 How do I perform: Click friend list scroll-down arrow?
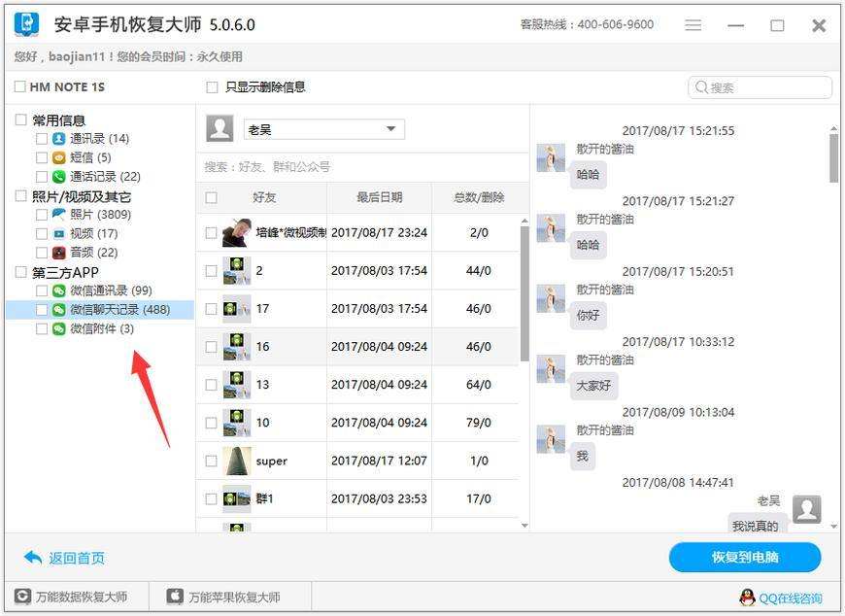point(524,526)
